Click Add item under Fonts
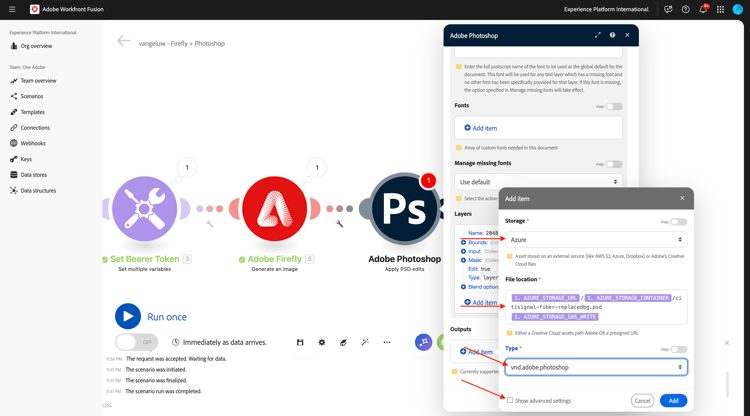Viewport: 750px width, 416px height. [x=481, y=128]
